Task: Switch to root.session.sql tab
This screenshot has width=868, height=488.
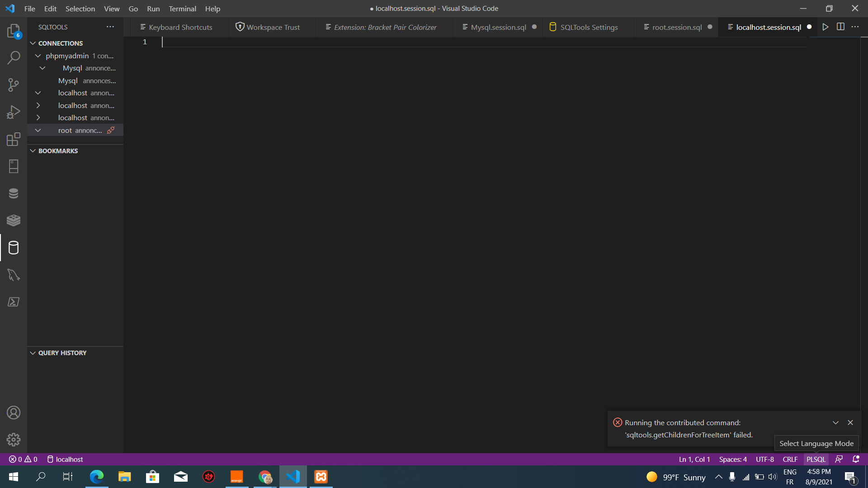Action: tap(676, 27)
